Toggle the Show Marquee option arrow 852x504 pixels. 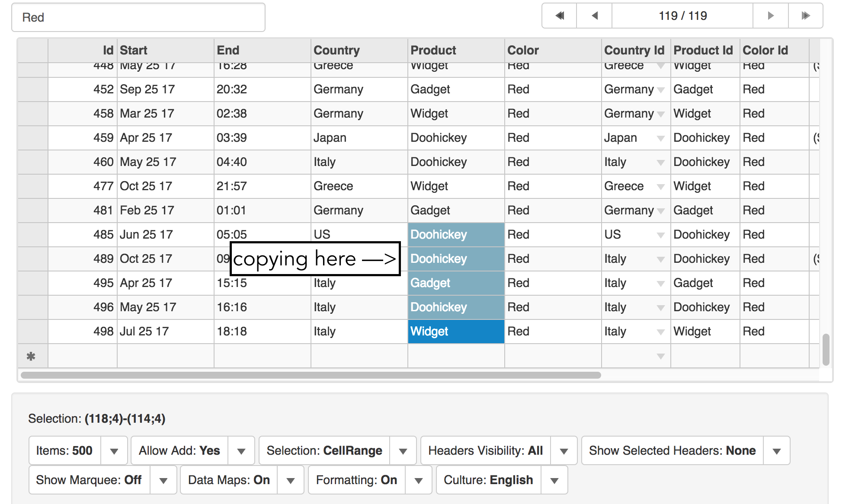coord(163,480)
